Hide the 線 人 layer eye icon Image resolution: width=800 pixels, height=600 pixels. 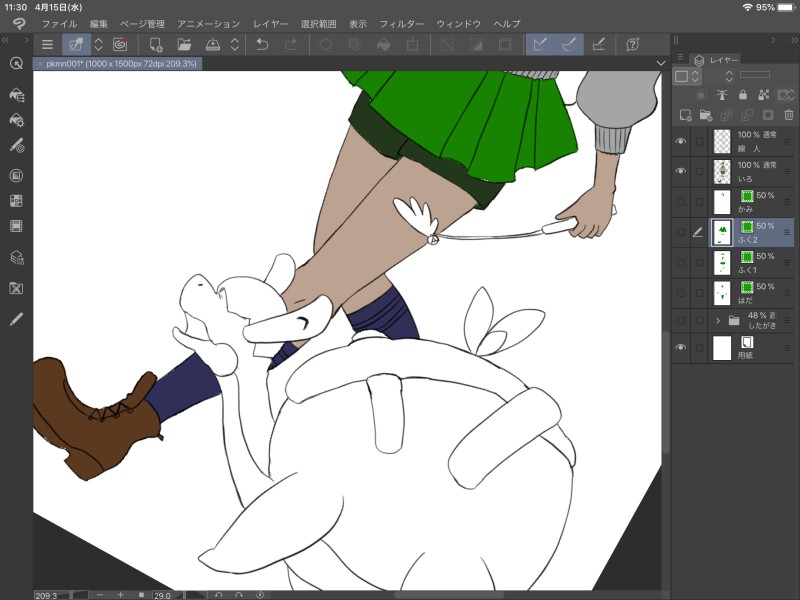click(x=681, y=141)
